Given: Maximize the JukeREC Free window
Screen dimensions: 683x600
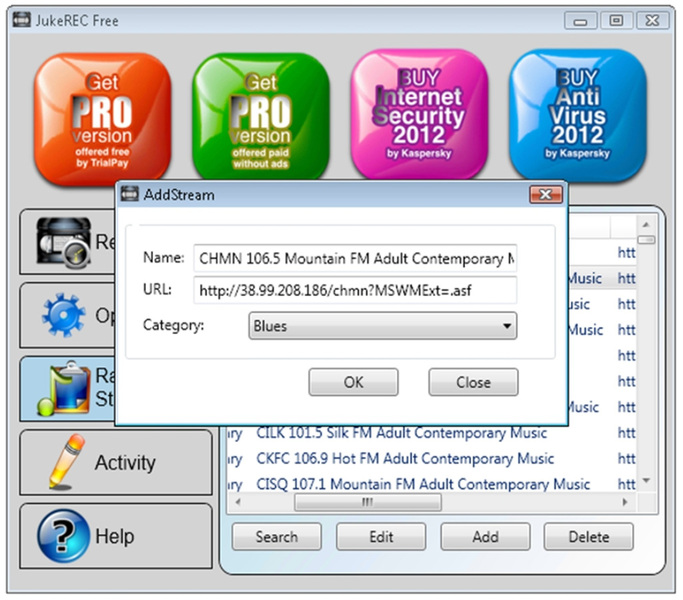Looking at the screenshot, I should 616,20.
